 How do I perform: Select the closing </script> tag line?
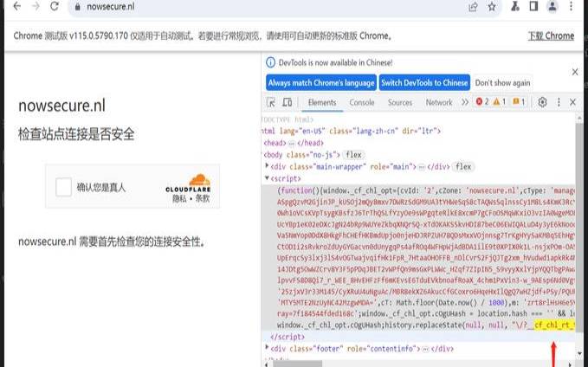418,337
